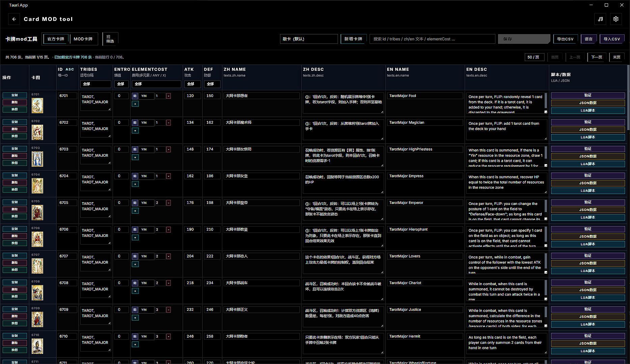Click the EN DESC text area of card 6707

click(507, 264)
